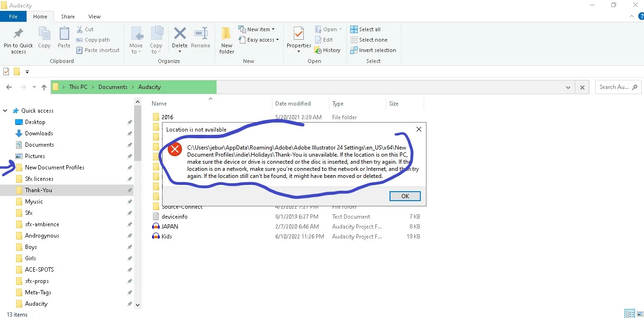Select Desktop in Quick access
The width and height of the screenshot is (644, 318).
coord(35,122)
